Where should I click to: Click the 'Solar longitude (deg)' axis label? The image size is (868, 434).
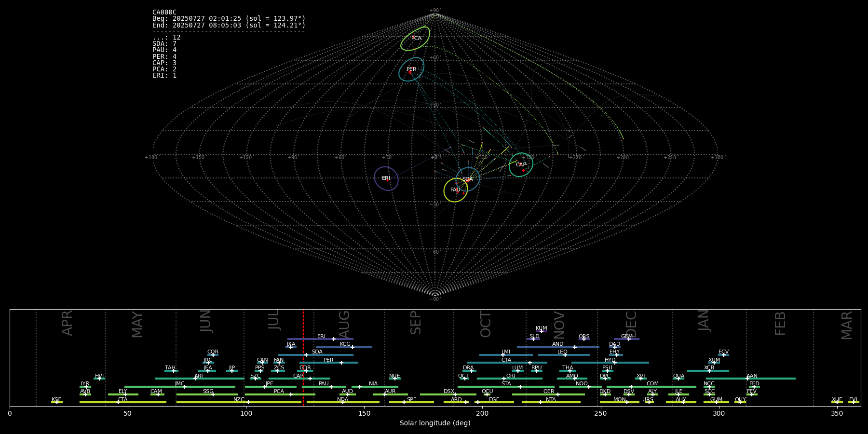[x=435, y=423]
